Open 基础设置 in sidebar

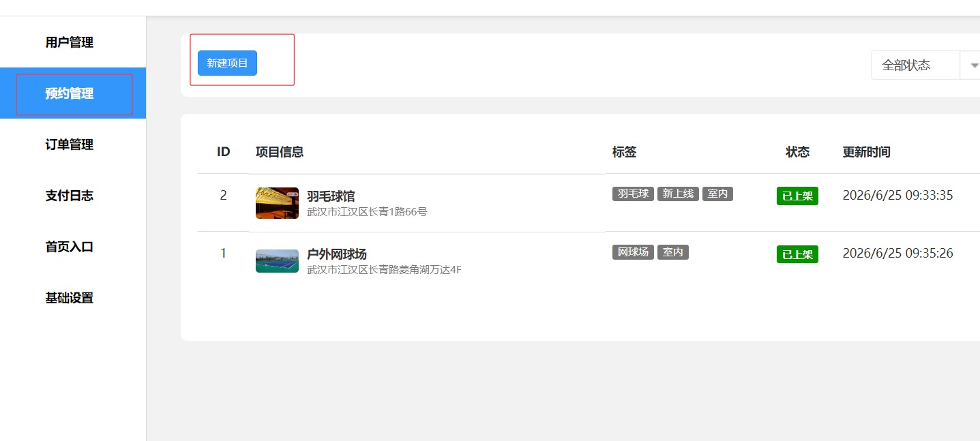click(x=69, y=298)
